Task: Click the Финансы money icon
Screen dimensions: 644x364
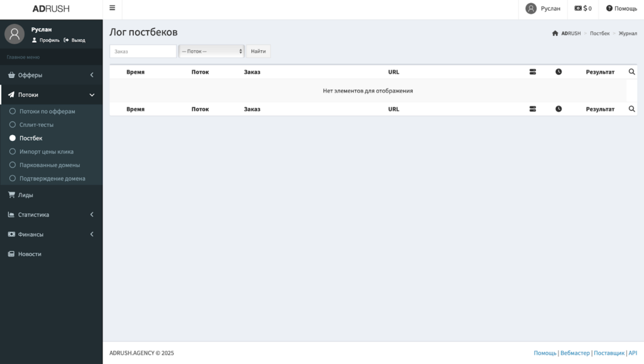Action: click(x=11, y=234)
